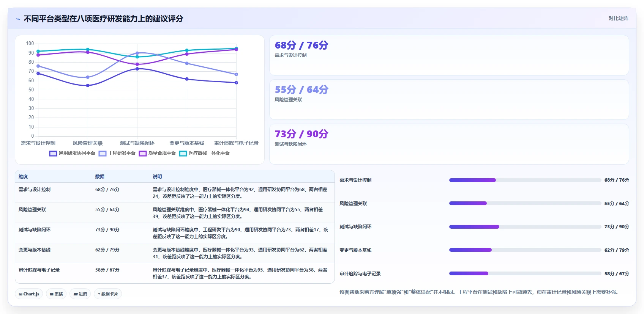Select table cell 变更与版本基线
Image resolution: width=644 pixels, height=314 pixels.
coord(35,250)
